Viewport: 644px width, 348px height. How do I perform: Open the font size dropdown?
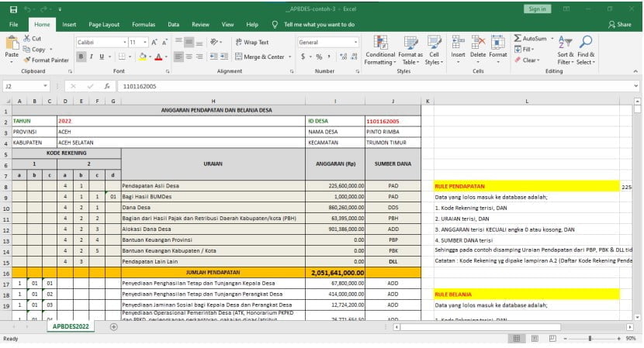click(145, 43)
